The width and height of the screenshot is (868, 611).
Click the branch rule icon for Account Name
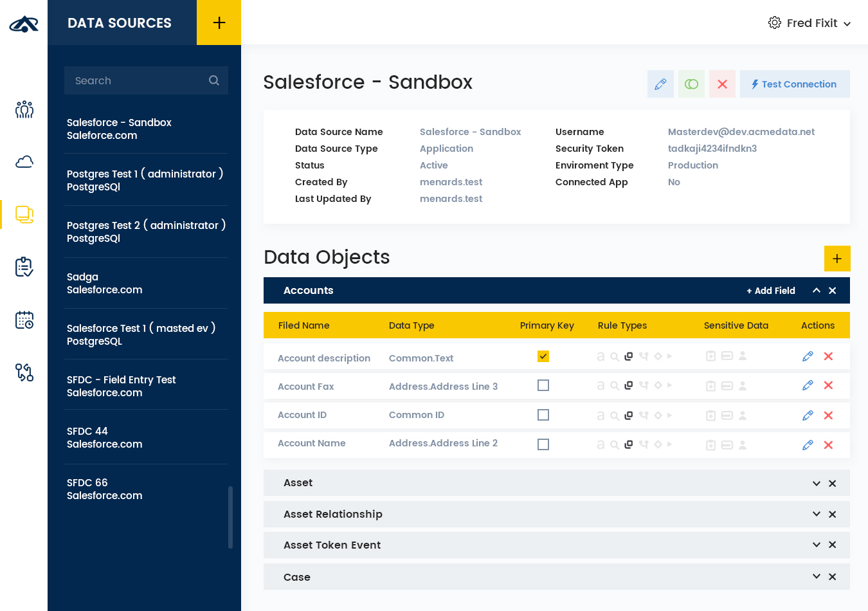point(644,444)
